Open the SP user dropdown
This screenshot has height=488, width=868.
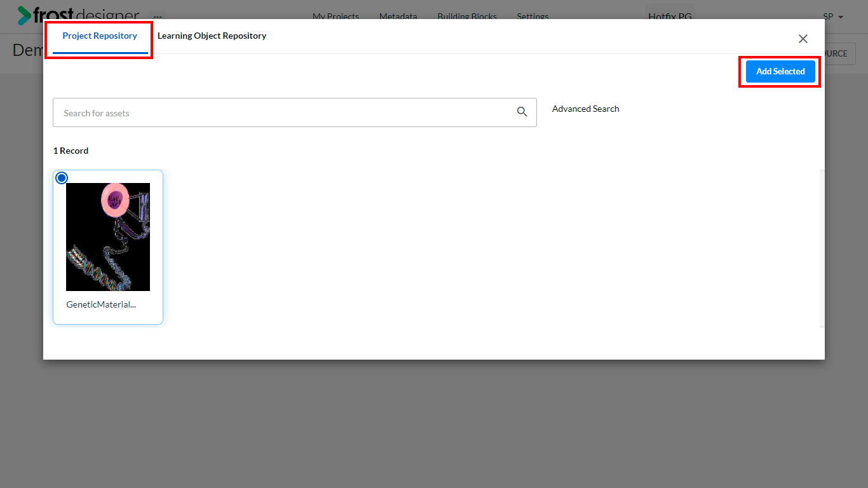pyautogui.click(x=833, y=17)
